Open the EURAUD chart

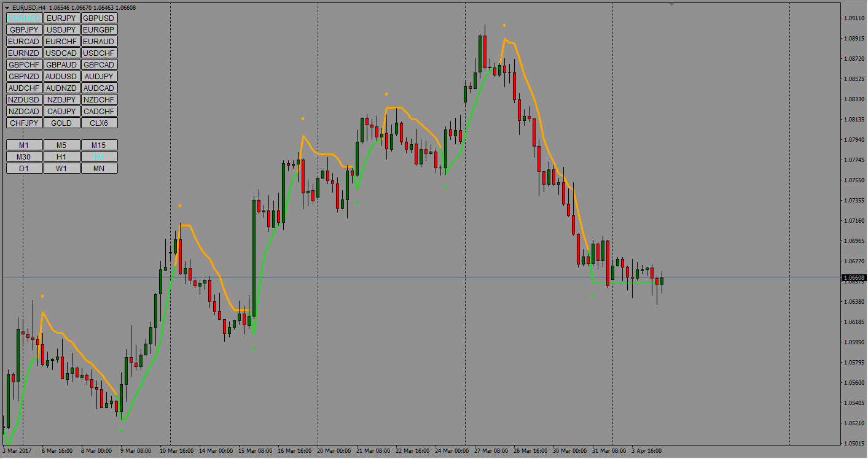[x=99, y=41]
